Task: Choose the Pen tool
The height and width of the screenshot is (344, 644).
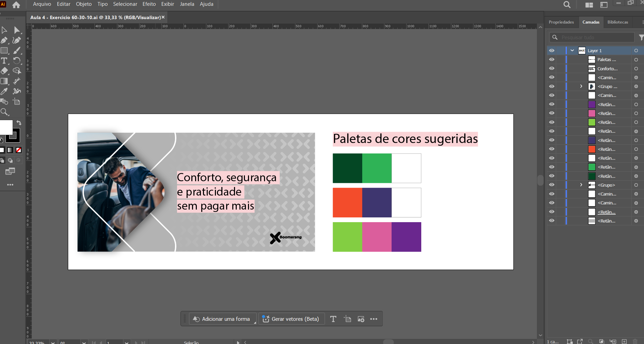Action: click(x=4, y=40)
